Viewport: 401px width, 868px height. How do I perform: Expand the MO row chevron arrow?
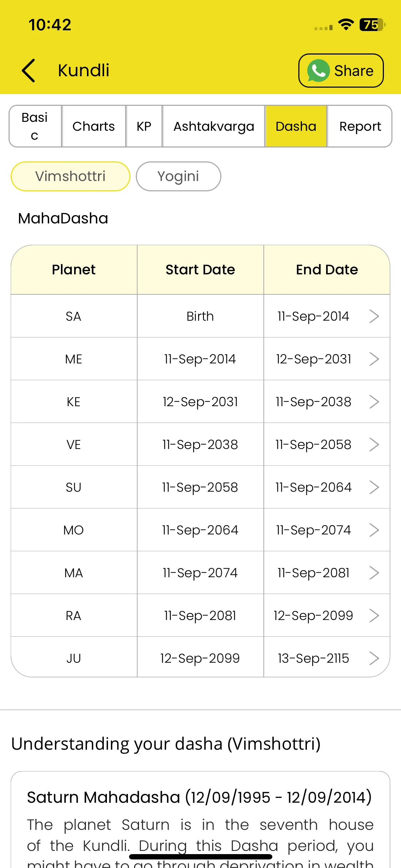click(374, 530)
